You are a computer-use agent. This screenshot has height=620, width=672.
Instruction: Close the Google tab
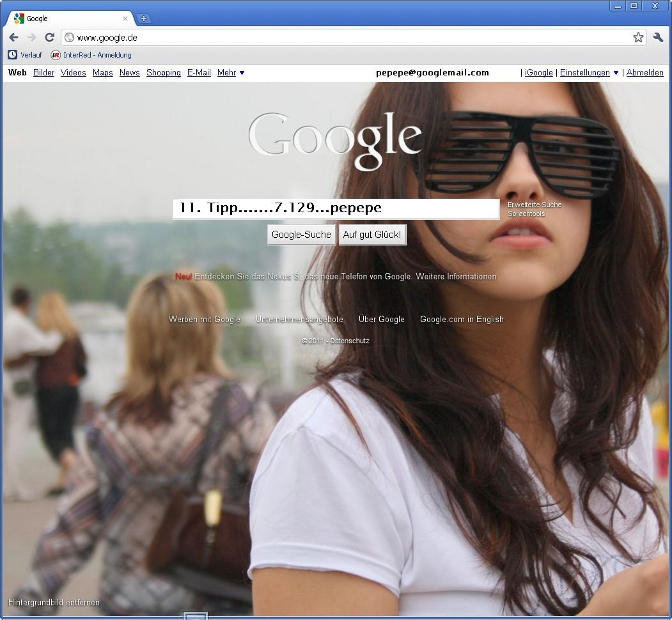pyautogui.click(x=125, y=19)
